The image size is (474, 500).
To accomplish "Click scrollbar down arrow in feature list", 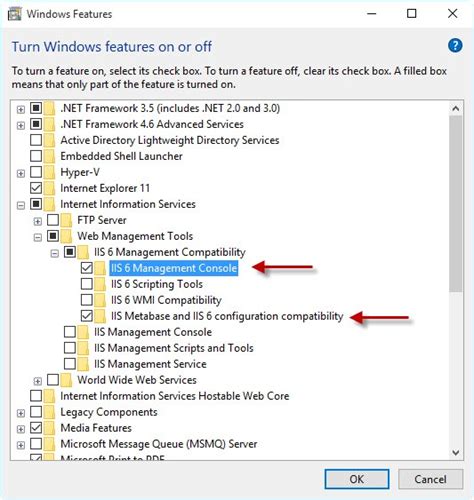I will (x=456, y=452).
